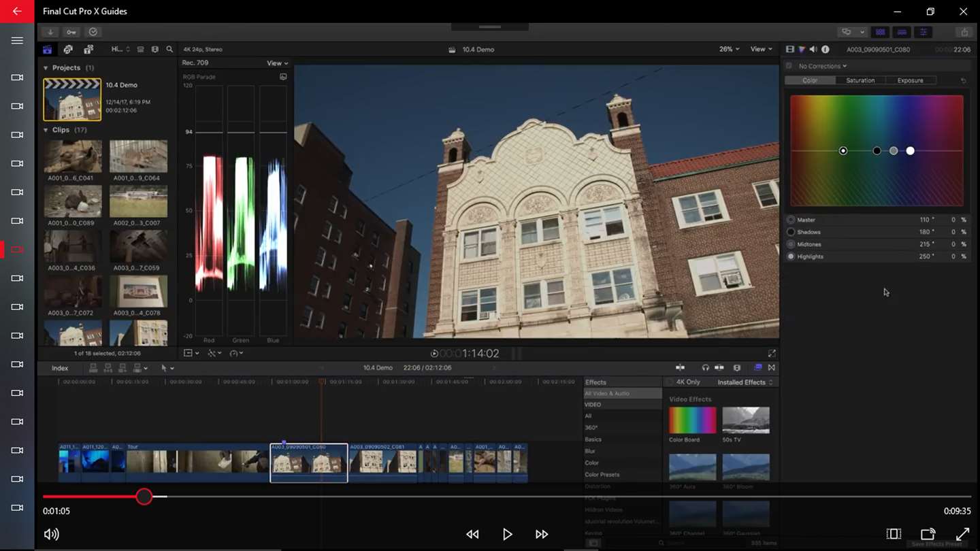Collapse the Projects section triangle
Viewport: 980px width, 551px height.
point(46,68)
